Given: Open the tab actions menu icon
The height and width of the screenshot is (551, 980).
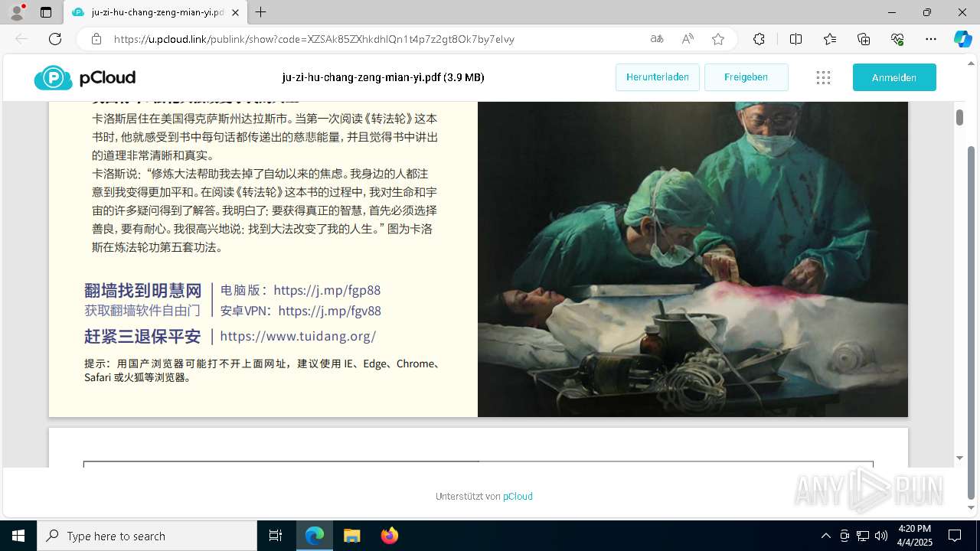Looking at the screenshot, I should coord(46,12).
